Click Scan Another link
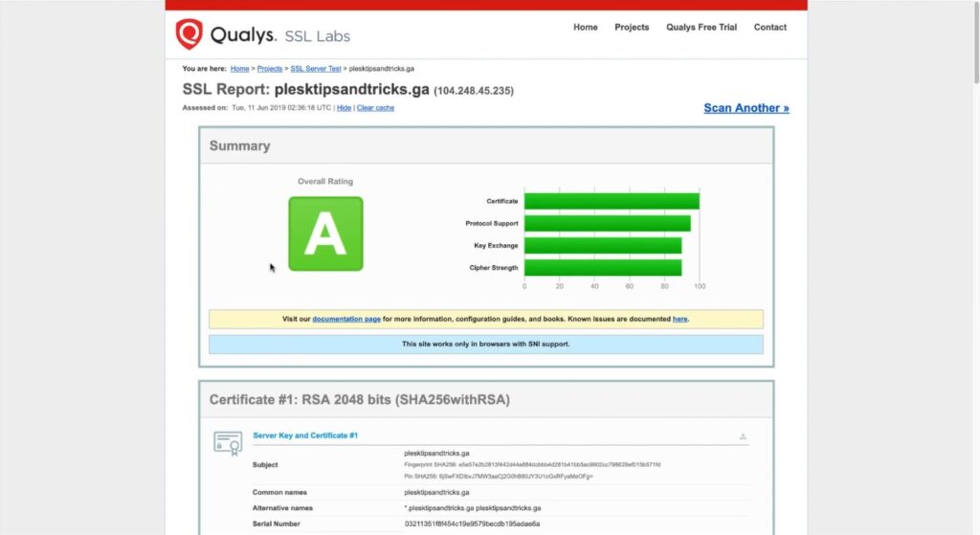980x535 pixels. click(x=746, y=108)
